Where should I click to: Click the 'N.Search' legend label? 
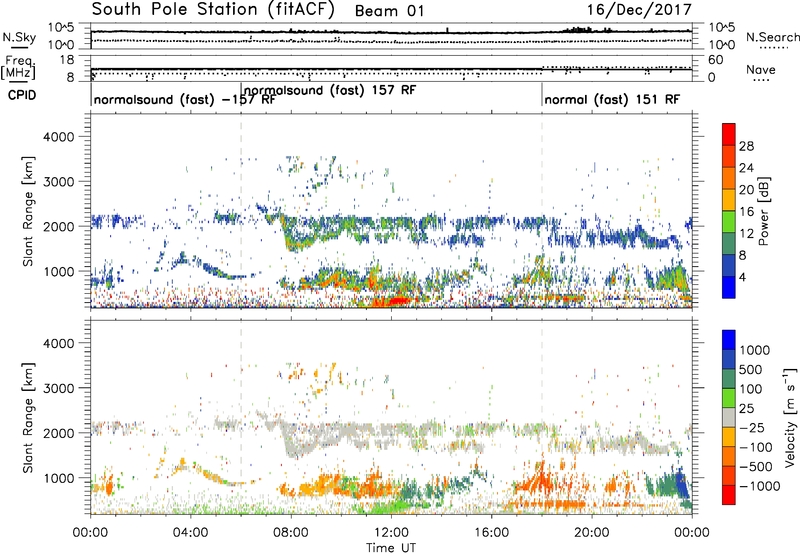coord(772,37)
